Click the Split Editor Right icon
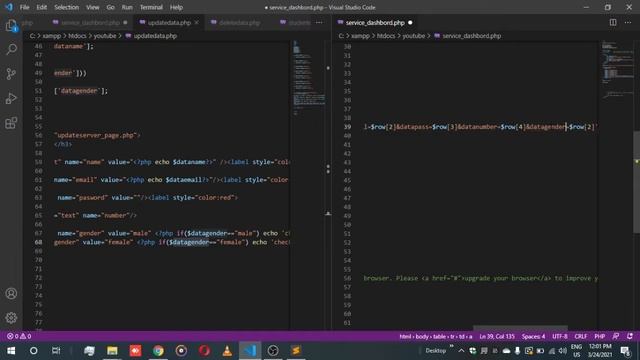The image size is (640, 360). [x=613, y=22]
